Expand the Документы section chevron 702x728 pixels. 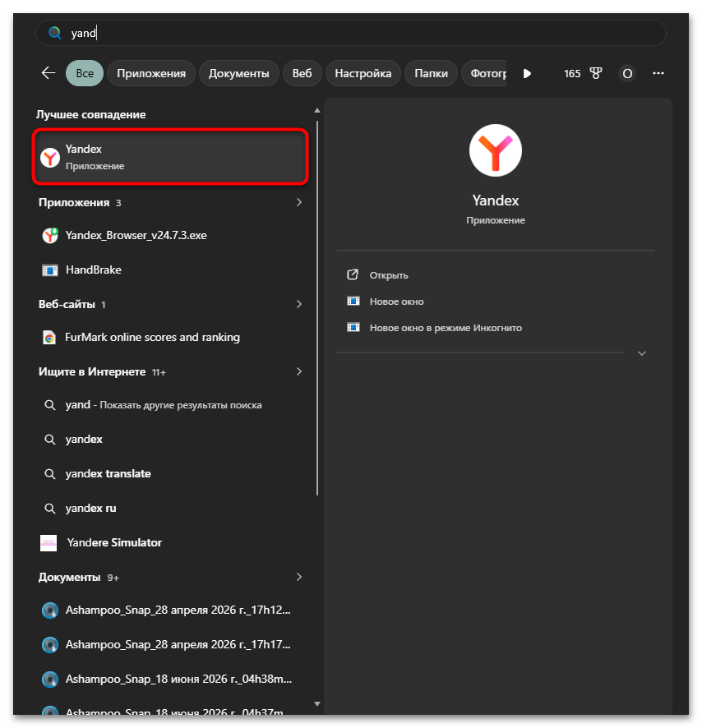click(x=298, y=577)
